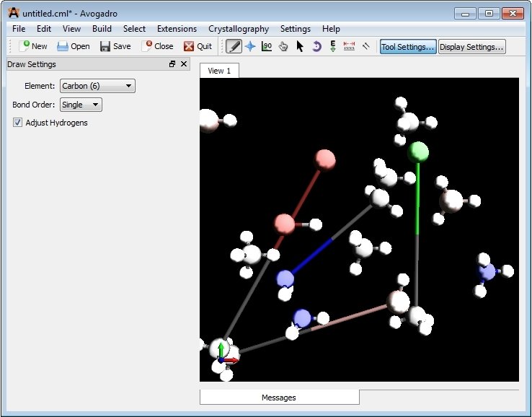
Task: Click the Messages tab at bottom
Action: click(x=279, y=398)
